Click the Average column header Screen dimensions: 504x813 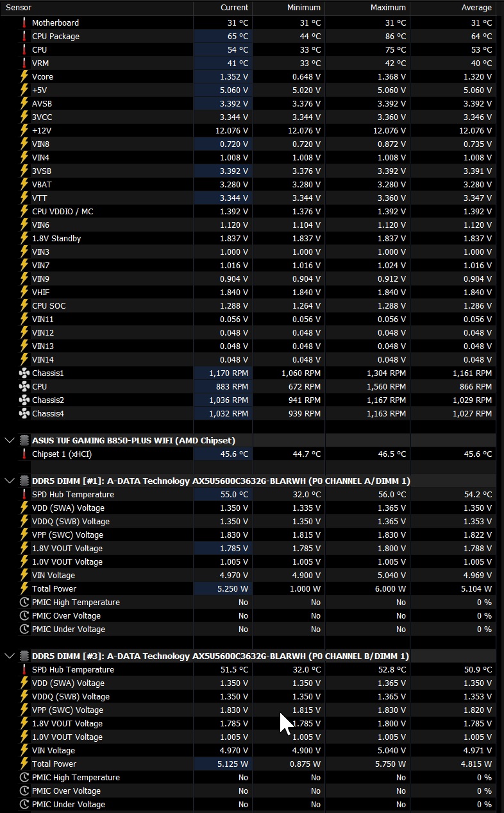click(x=476, y=8)
